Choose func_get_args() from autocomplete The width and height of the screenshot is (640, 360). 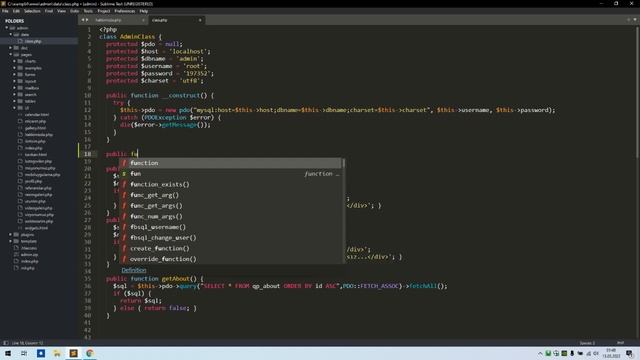click(x=231, y=206)
